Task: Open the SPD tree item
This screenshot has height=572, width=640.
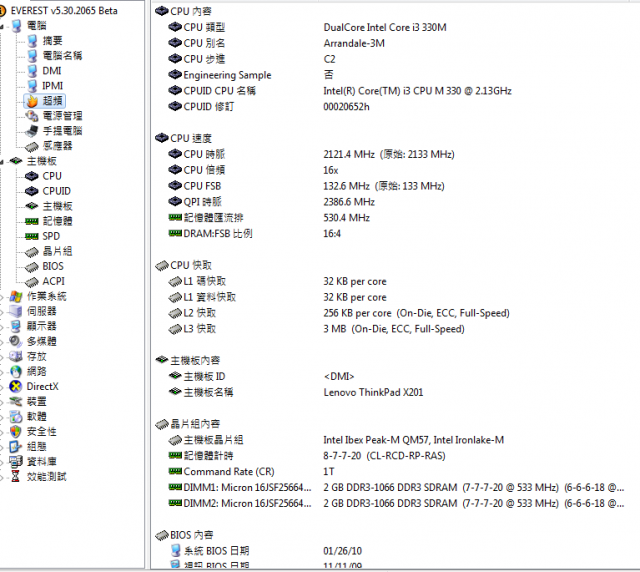Action: tap(51, 236)
